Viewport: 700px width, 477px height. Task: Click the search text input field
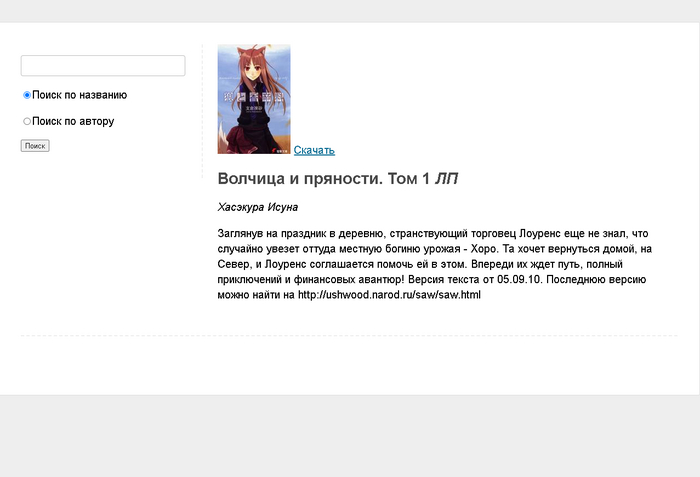103,66
